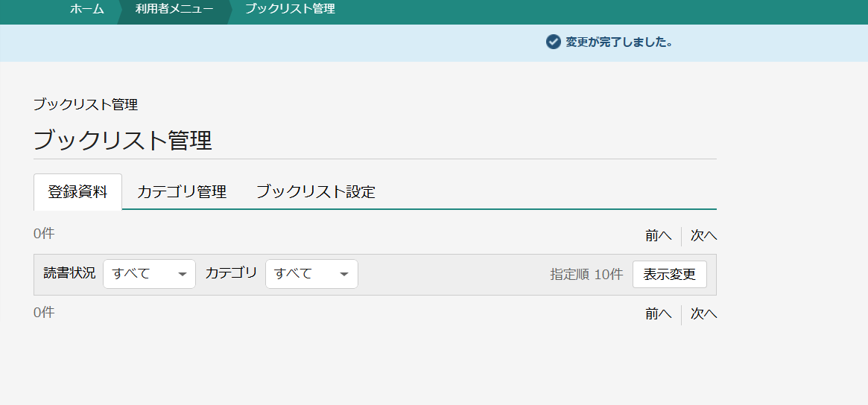Screen dimensions: 868x405
Task: Click the completion checkmark icon in the notification
Action: tap(553, 42)
